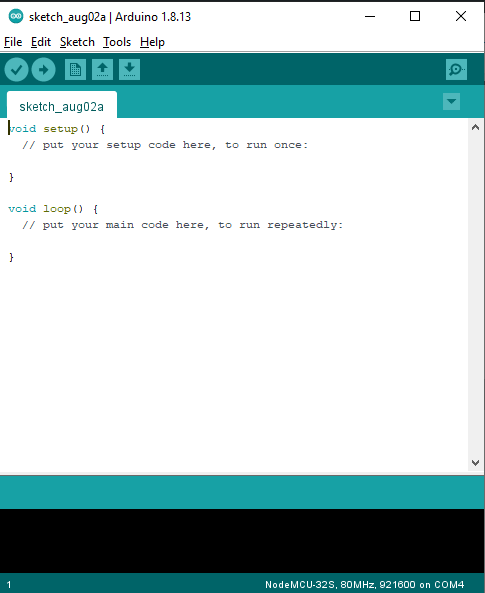Save the sketch with the down-arrow icon
485x593 pixels.
pyautogui.click(x=129, y=70)
